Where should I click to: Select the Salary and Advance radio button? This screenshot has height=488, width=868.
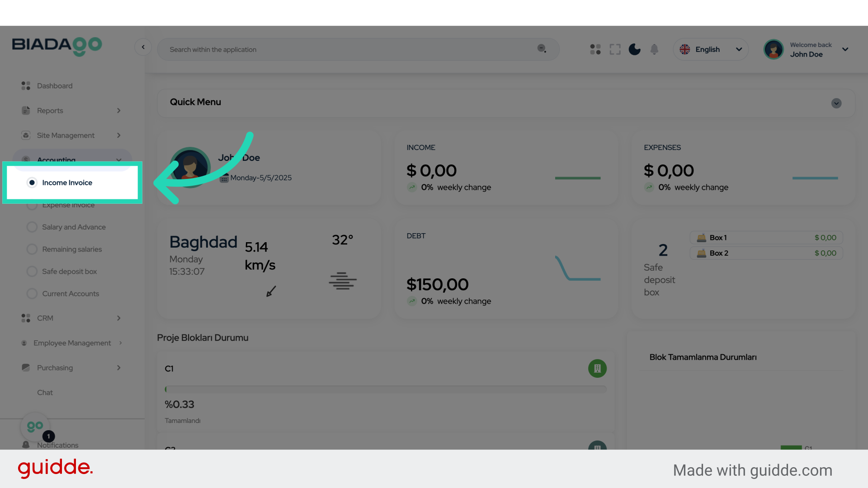[32, 227]
